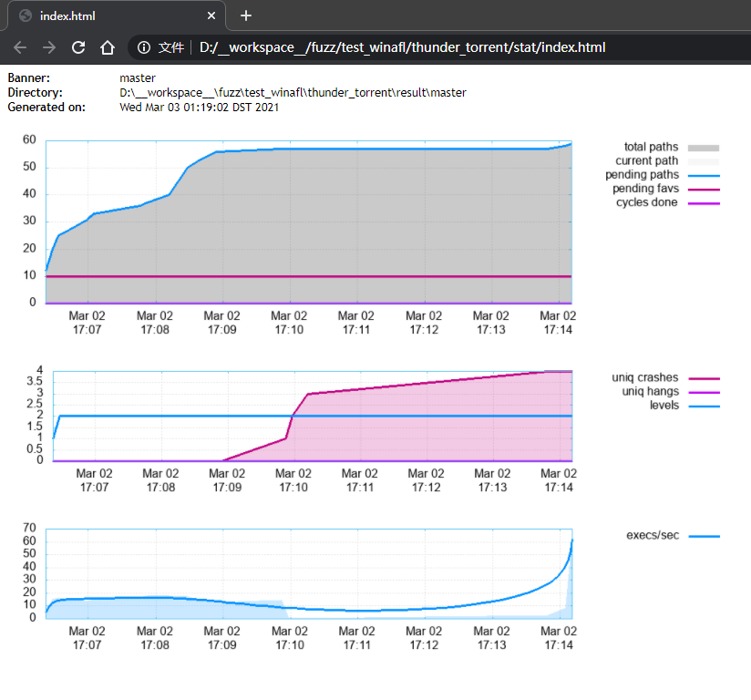Click the pending favs legend line
This screenshot has width=751, height=700.
(x=703, y=189)
